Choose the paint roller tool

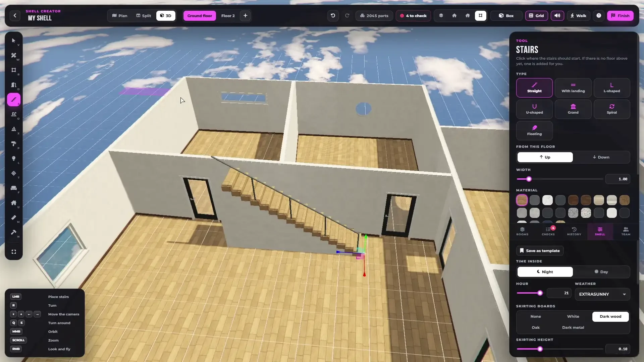(14, 144)
